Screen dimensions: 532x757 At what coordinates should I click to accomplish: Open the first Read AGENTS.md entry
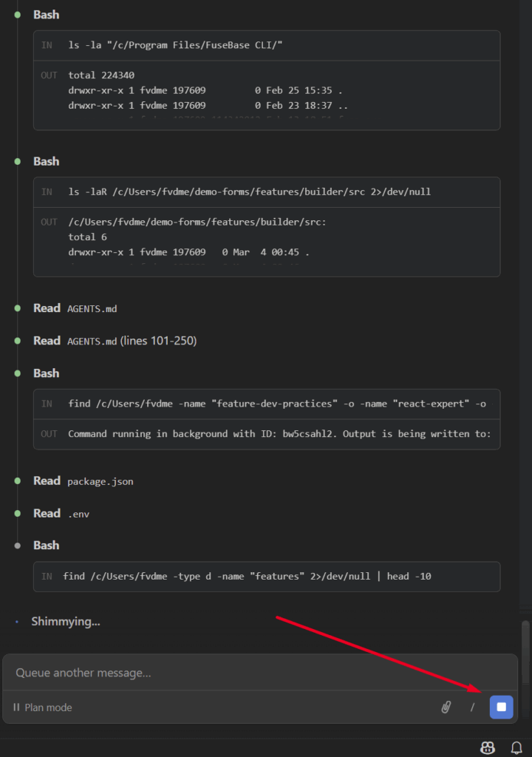75,308
